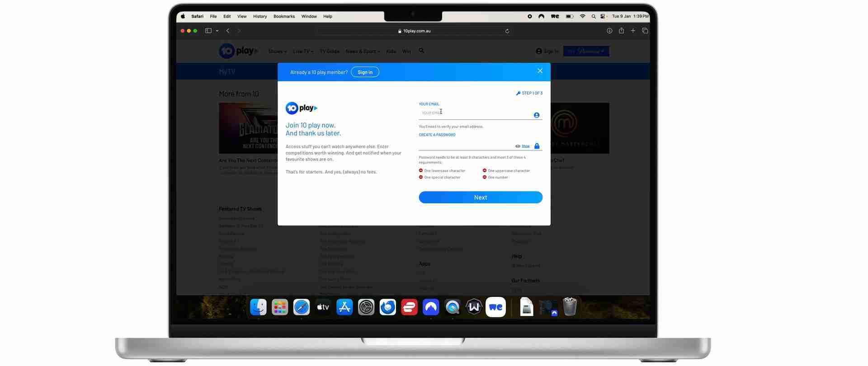Click the Safari share icon

(621, 31)
